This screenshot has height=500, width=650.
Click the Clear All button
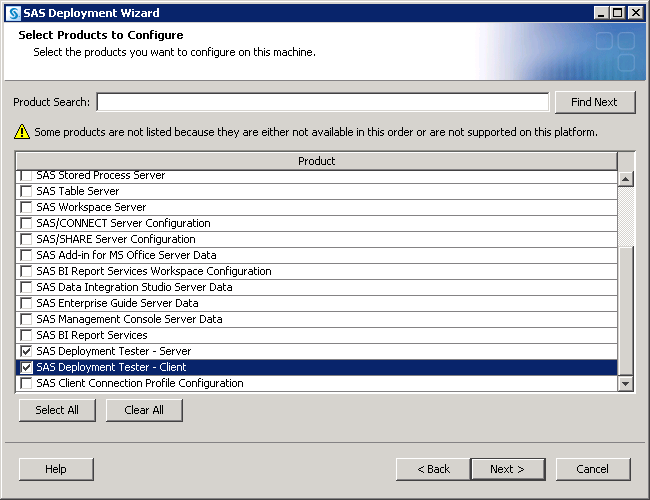144,410
